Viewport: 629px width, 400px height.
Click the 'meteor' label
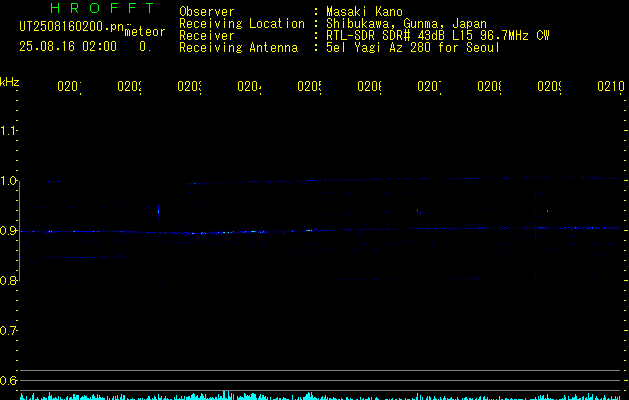pos(145,32)
